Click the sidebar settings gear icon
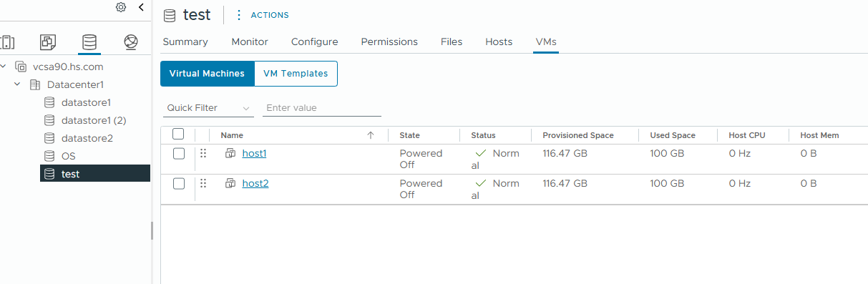Screen dimensions: 868x284 coord(121,7)
